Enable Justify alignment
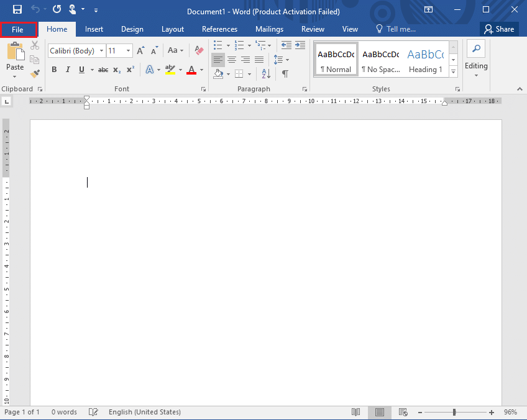The height and width of the screenshot is (420, 527). (x=259, y=59)
